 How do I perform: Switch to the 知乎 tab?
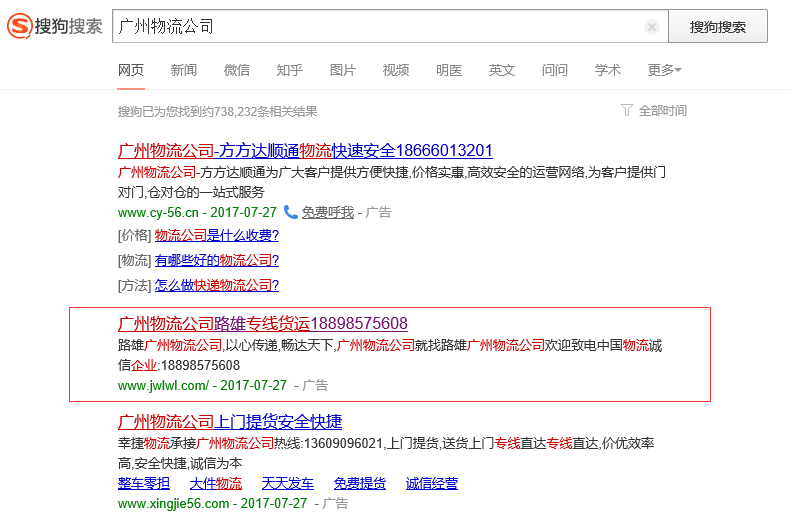[290, 70]
